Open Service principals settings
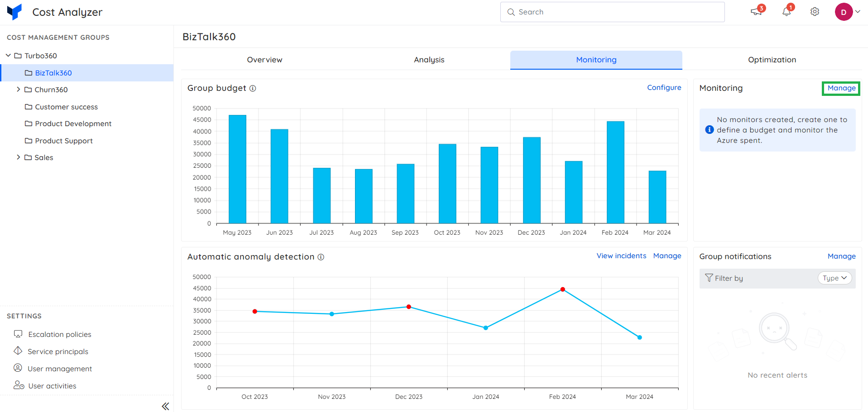This screenshot has width=868, height=412. 58,351
